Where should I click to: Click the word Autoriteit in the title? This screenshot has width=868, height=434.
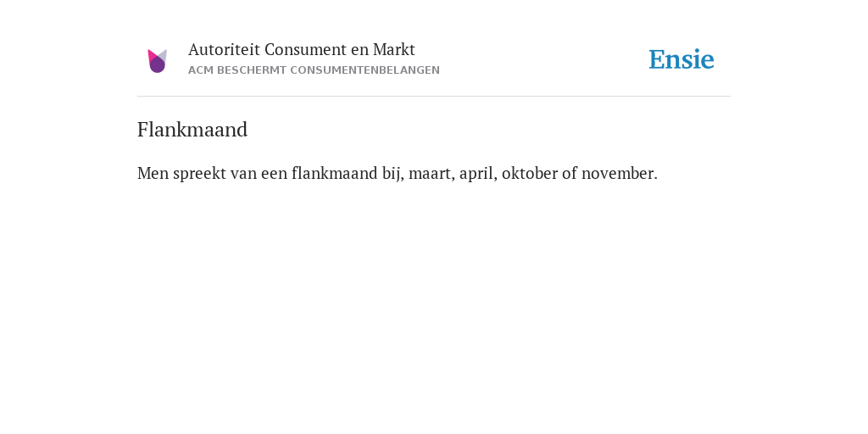(x=224, y=50)
